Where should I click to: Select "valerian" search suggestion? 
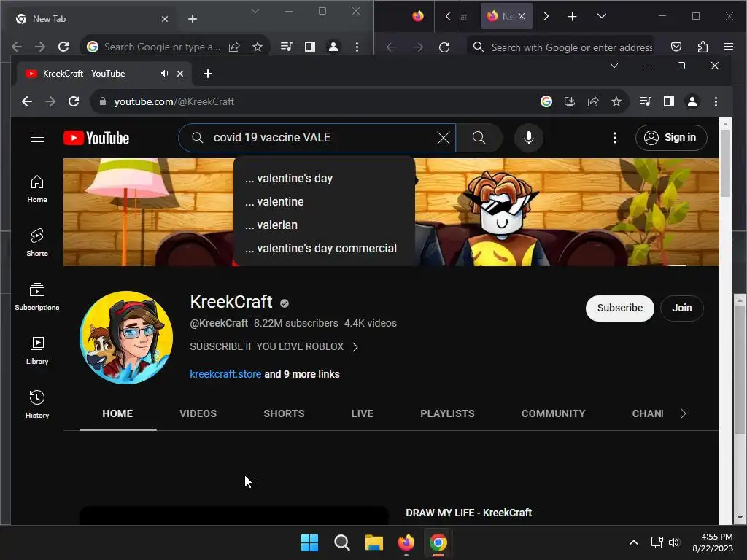click(324, 225)
